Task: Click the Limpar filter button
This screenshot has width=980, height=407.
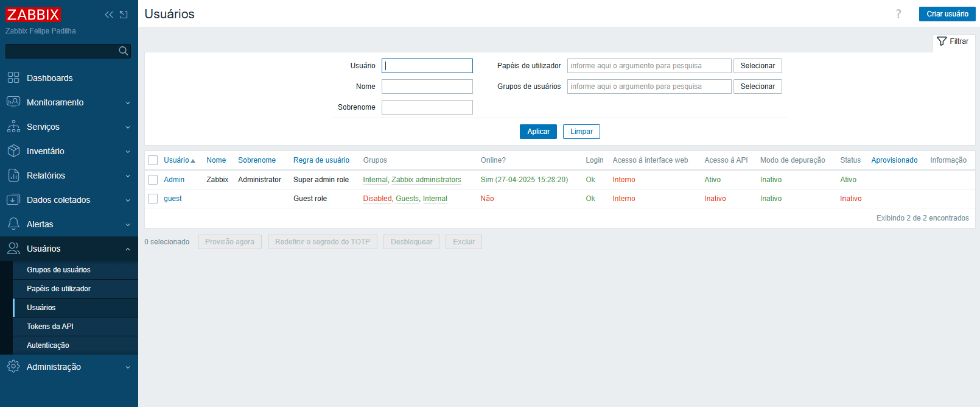Action: point(581,132)
